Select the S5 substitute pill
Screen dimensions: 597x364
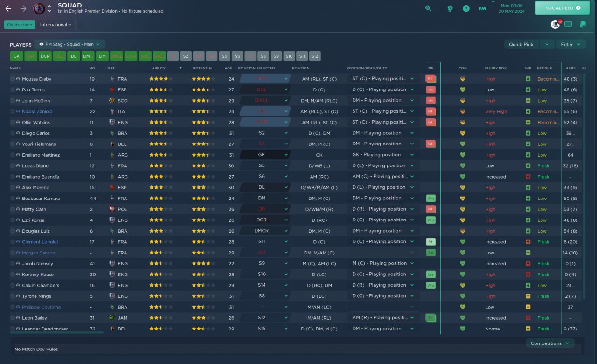(224, 56)
